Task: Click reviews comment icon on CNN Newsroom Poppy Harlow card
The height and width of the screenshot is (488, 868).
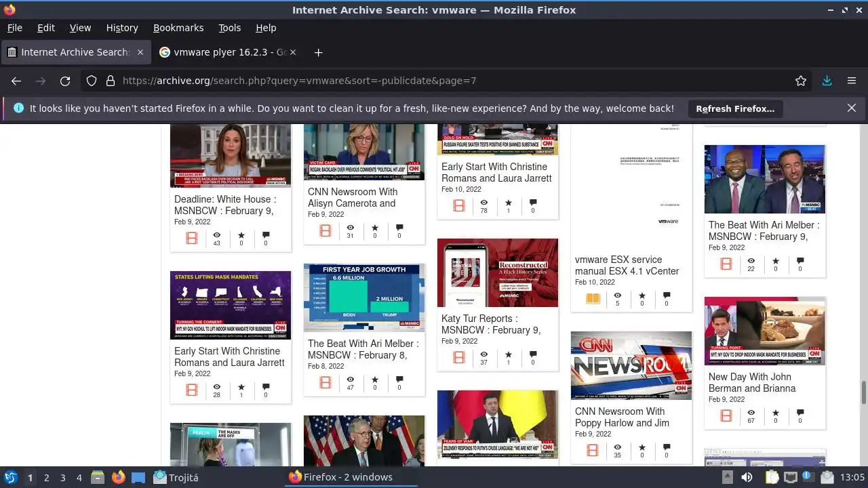Action: tap(667, 447)
